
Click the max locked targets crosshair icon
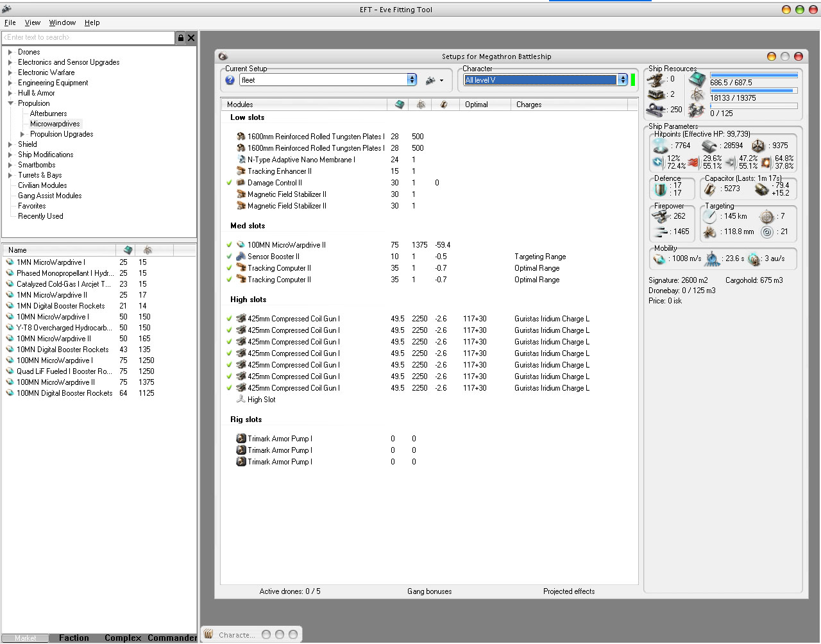click(766, 217)
